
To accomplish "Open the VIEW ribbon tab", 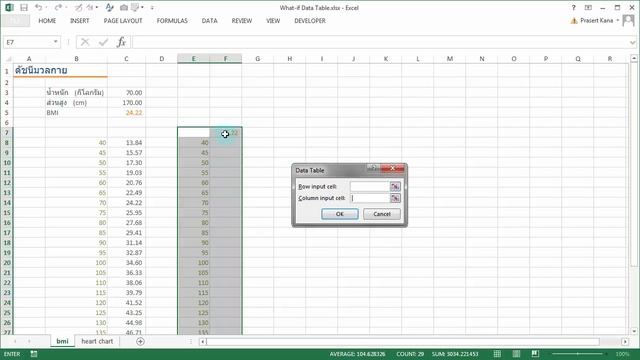I will click(x=273, y=21).
